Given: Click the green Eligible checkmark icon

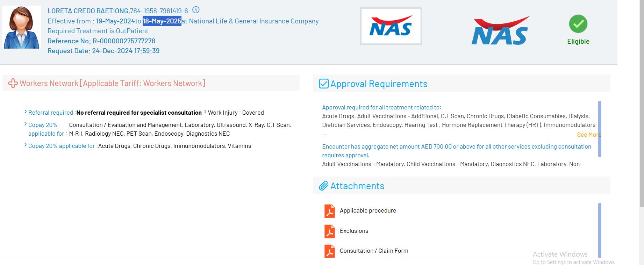Looking at the screenshot, I should point(578,24).
